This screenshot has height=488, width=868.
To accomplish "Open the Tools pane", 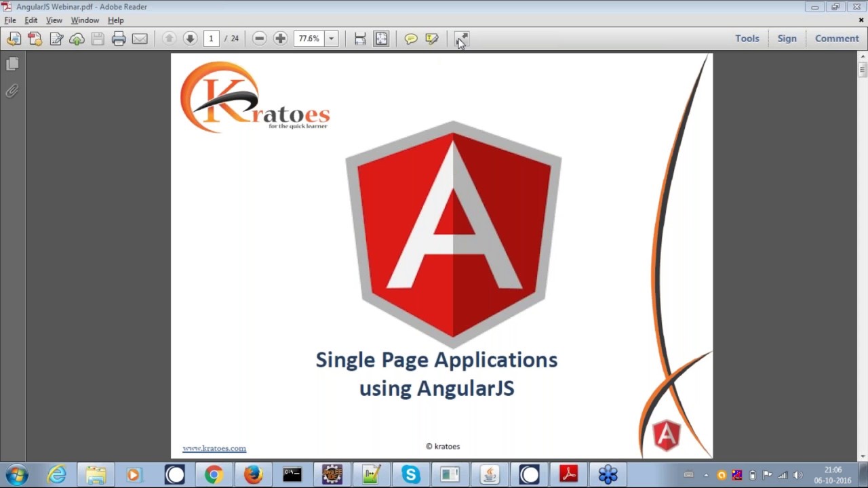I will [747, 39].
